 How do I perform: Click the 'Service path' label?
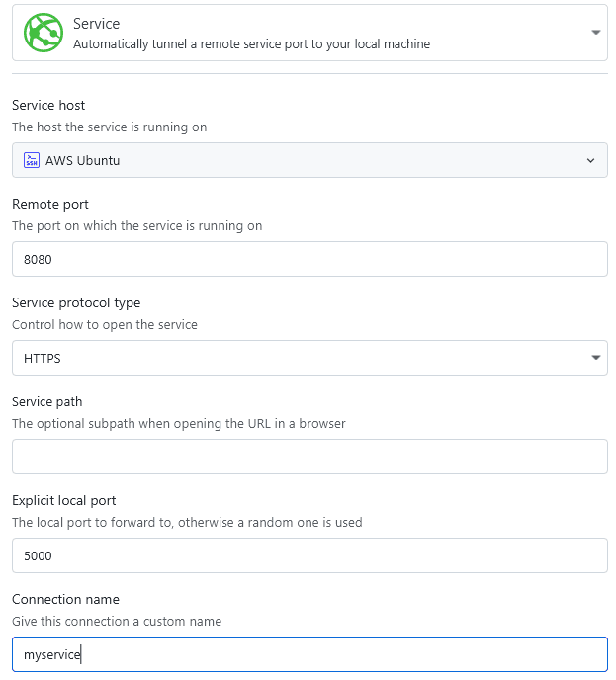(x=47, y=402)
